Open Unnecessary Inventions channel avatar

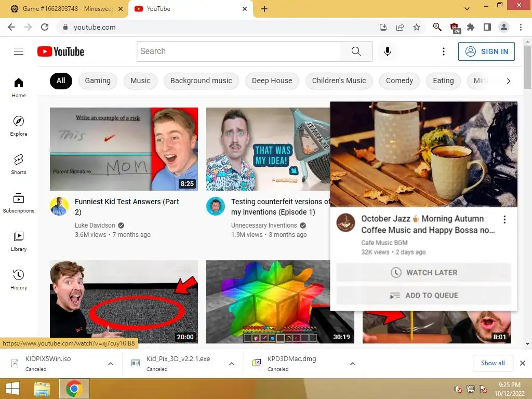pos(216,206)
